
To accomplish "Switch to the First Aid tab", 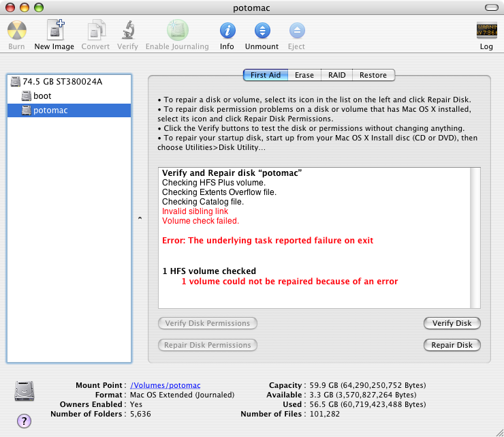I will 266,75.
